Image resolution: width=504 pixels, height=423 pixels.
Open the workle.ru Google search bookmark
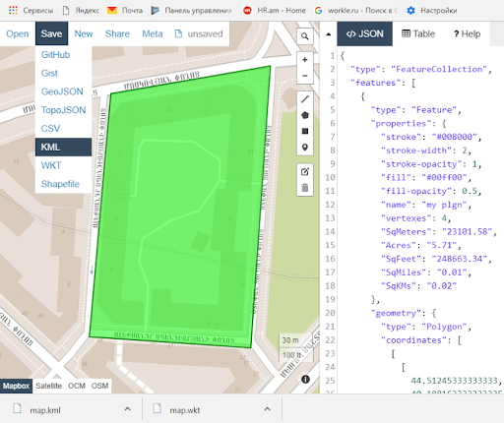355,11
